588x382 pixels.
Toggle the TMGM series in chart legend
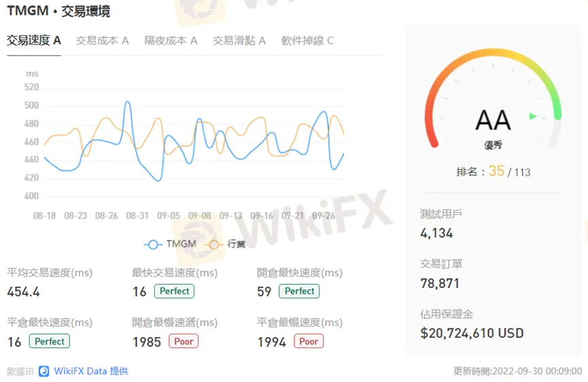point(170,245)
